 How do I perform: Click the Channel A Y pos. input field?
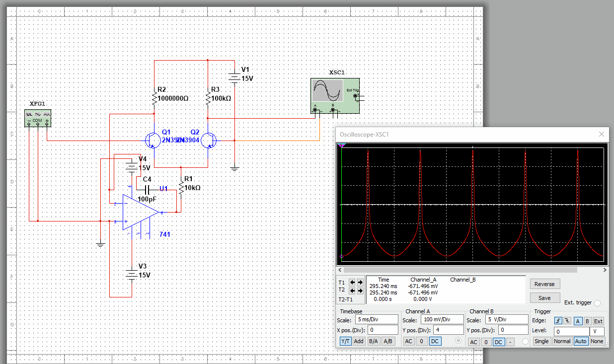coord(448,330)
